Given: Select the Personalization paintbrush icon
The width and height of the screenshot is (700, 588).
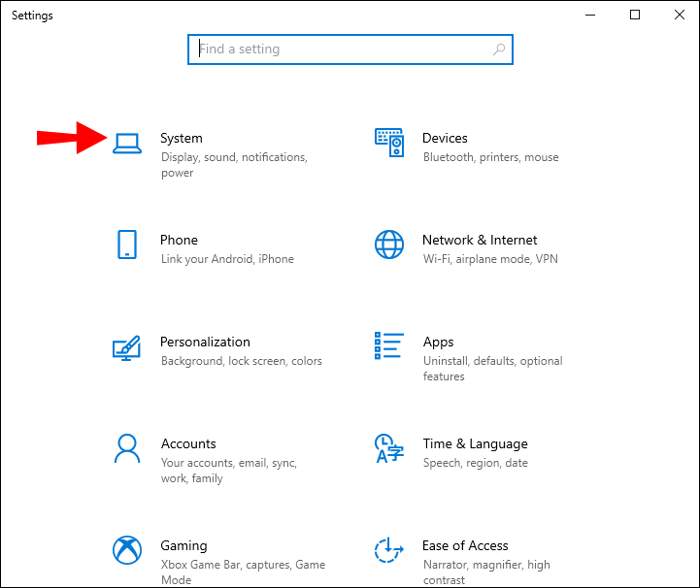Looking at the screenshot, I should tap(127, 346).
